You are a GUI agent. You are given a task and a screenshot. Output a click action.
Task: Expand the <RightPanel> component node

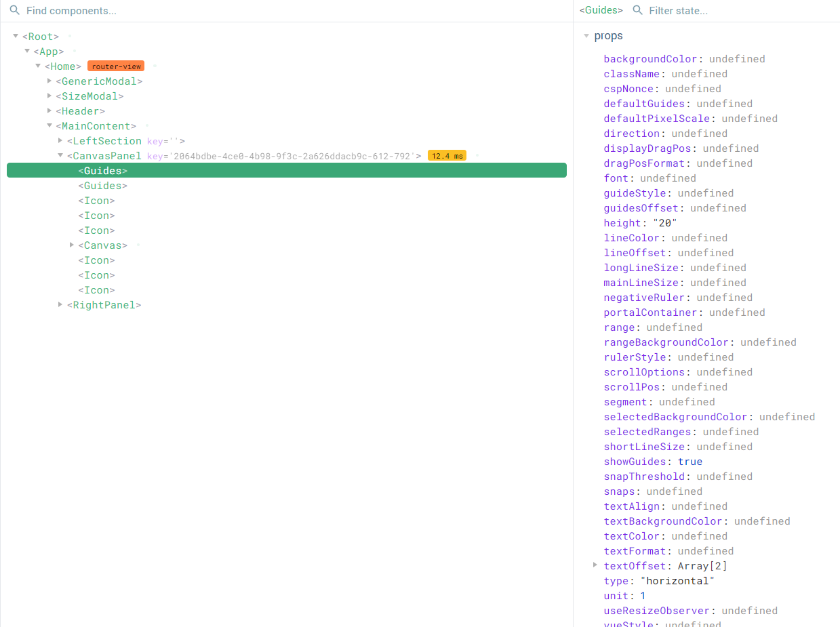(60, 304)
